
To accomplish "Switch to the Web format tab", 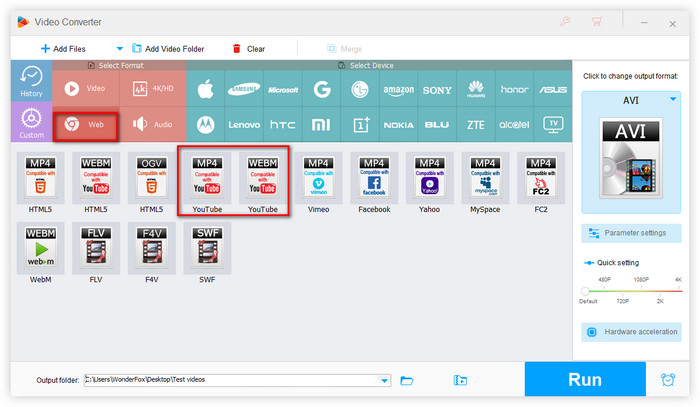I will pos(85,125).
